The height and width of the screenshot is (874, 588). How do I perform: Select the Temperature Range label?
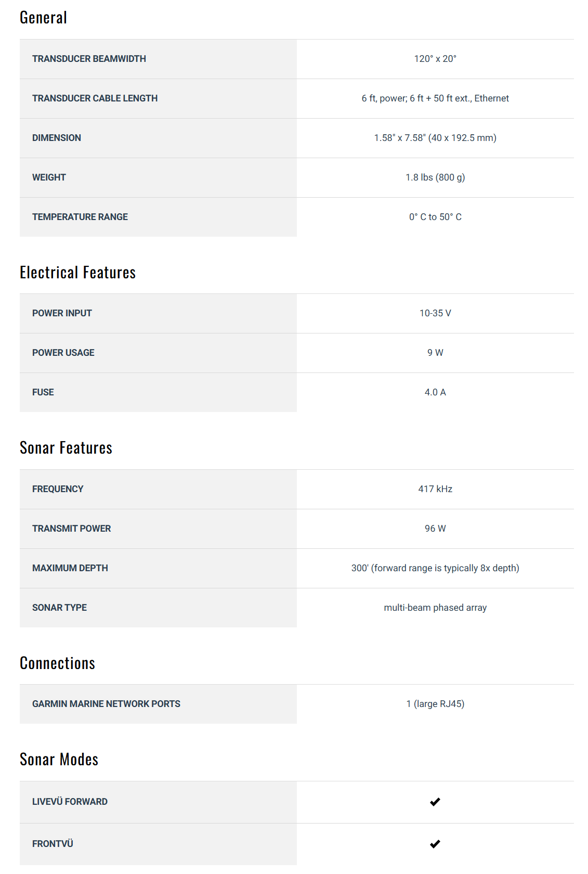coord(80,217)
